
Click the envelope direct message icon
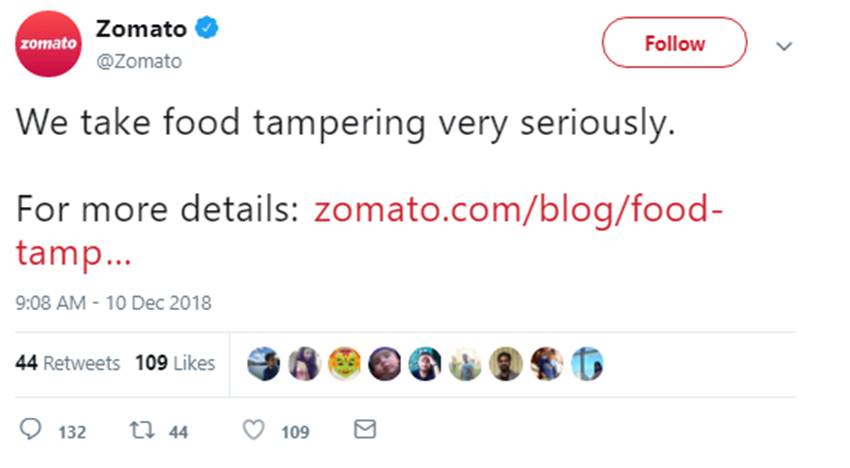click(x=366, y=430)
